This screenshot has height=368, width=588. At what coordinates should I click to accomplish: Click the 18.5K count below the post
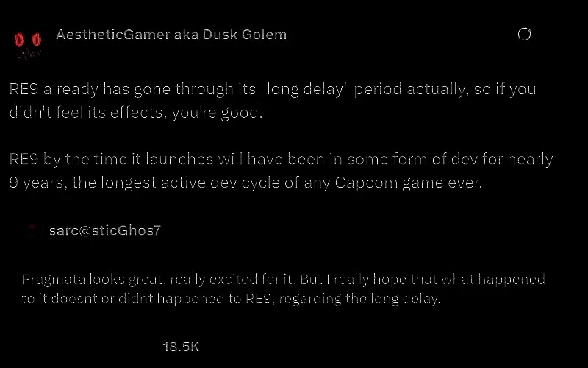(181, 347)
